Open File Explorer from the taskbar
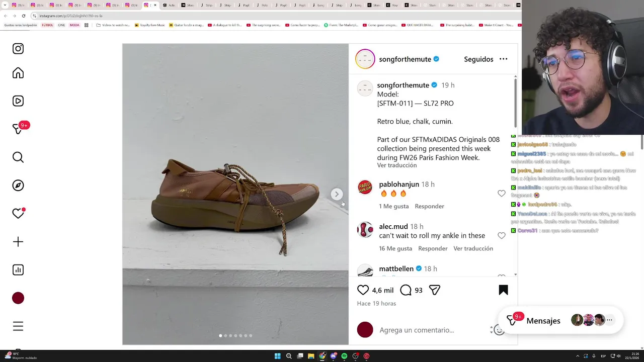 (311, 356)
